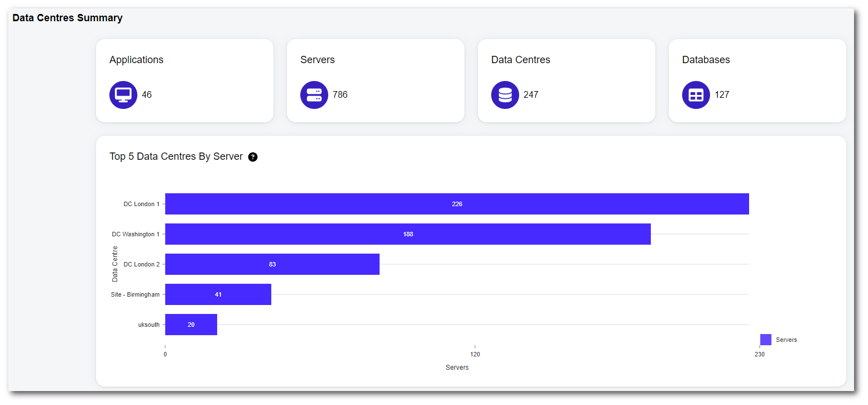The width and height of the screenshot is (868, 405).
Task: Select the DC Washington 1 bar
Action: tap(407, 234)
